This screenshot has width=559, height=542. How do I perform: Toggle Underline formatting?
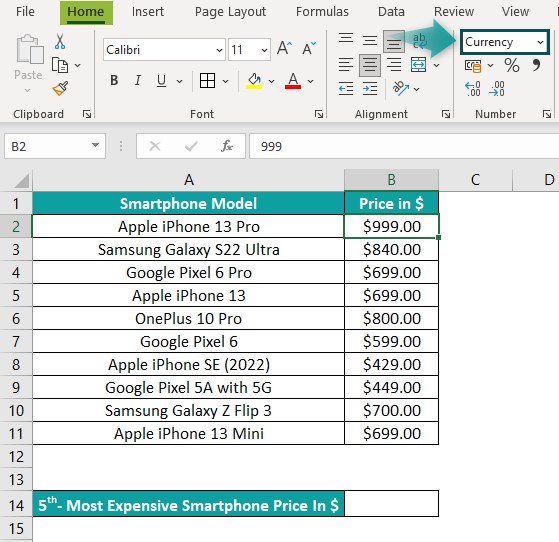(x=161, y=81)
